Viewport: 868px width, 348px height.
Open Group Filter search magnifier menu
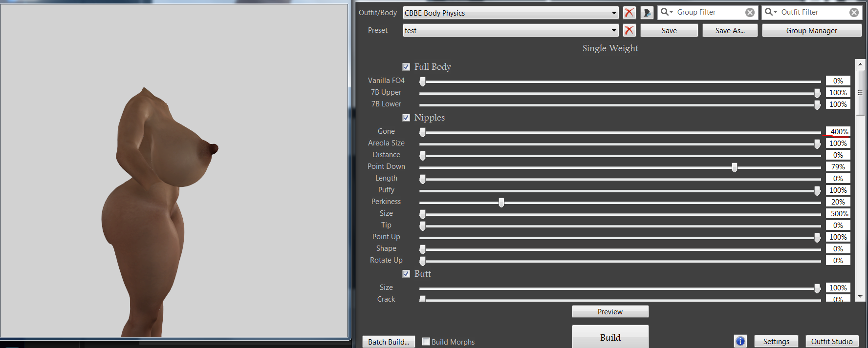point(667,12)
